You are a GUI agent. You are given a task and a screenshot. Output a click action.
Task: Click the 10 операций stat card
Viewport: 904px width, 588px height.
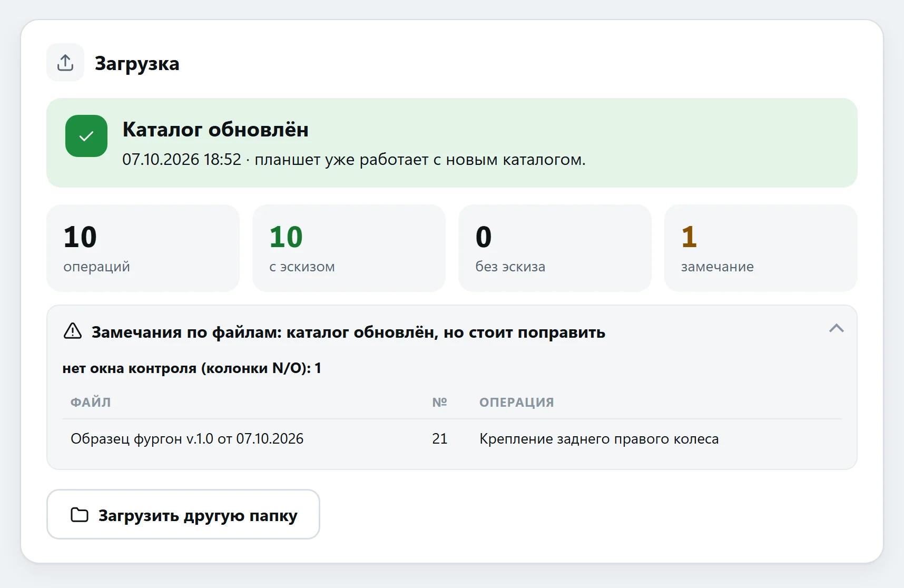[x=143, y=248]
